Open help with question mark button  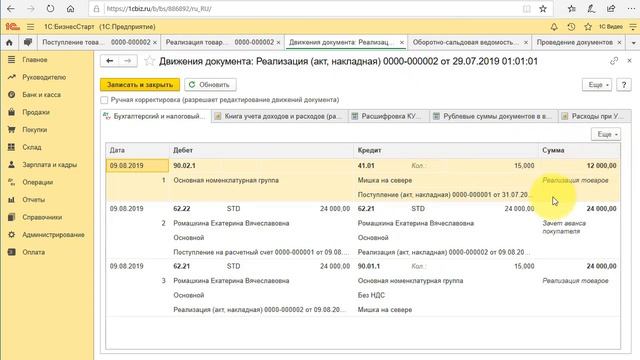click(x=624, y=85)
